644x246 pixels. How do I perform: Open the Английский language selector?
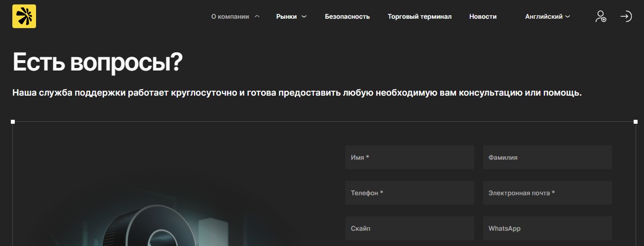(548, 16)
